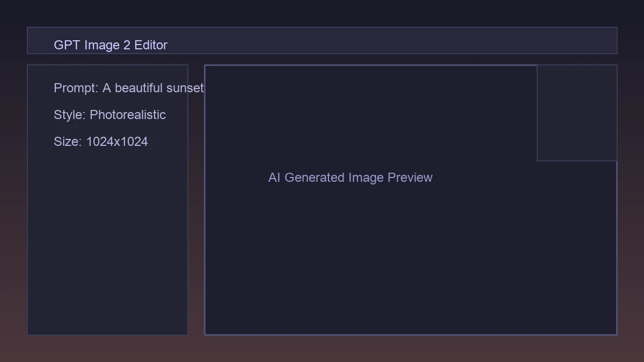Change the Photorealistic style option
This screenshot has width=644, height=362.
(x=129, y=115)
